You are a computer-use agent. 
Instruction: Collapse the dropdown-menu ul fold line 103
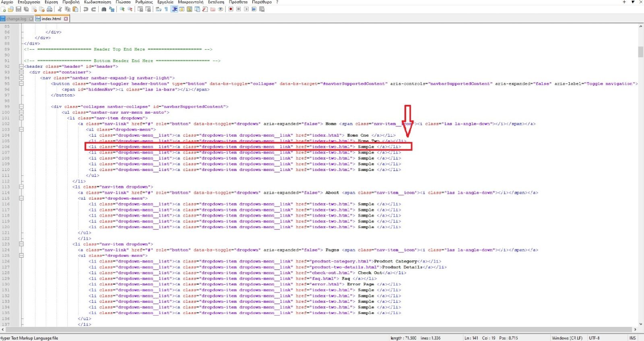coord(21,129)
